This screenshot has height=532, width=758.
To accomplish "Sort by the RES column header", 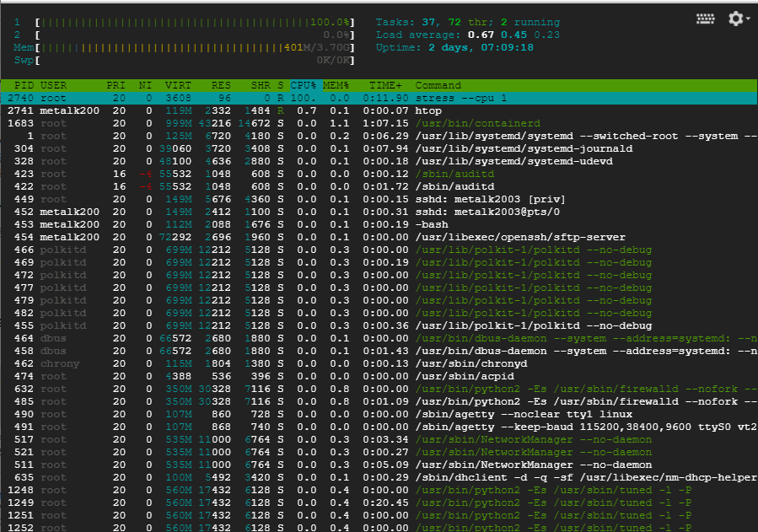I will click(221, 85).
